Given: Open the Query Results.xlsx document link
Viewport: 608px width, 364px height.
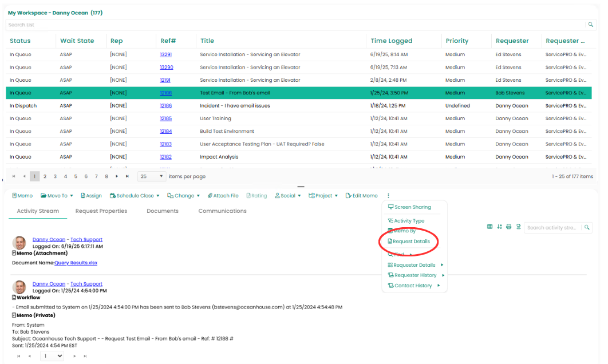Looking at the screenshot, I should 76,263.
